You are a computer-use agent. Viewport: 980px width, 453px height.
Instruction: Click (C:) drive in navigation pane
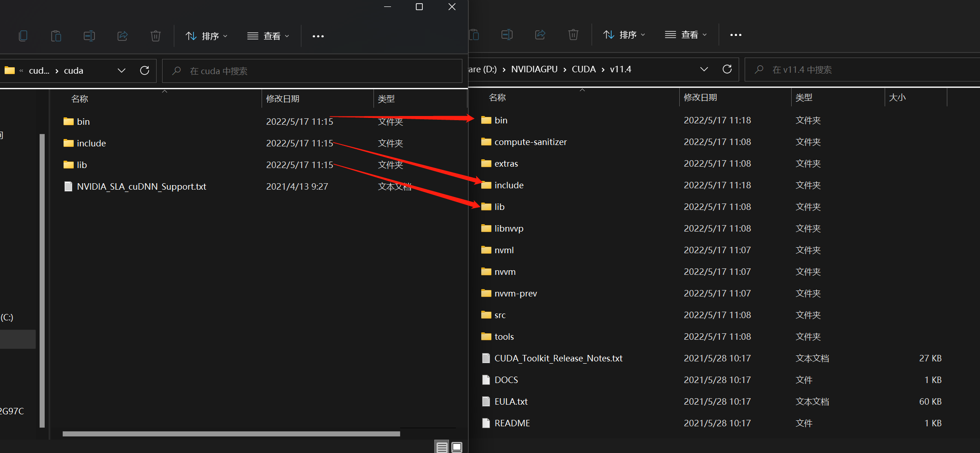(7, 317)
